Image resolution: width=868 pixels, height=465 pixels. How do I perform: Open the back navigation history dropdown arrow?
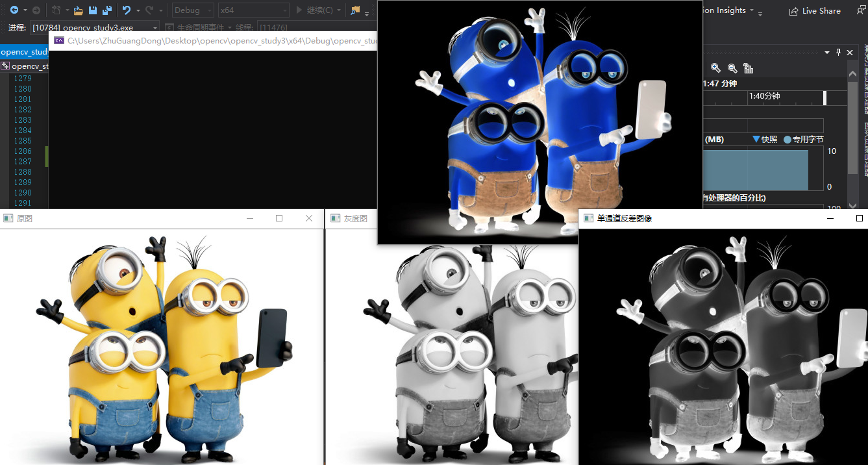[25, 10]
